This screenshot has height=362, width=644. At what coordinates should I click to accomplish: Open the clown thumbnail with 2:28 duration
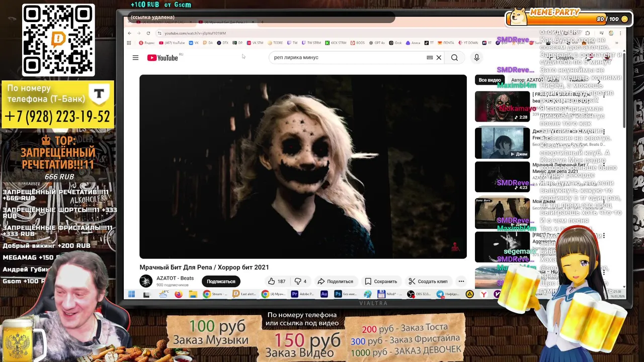502,107
